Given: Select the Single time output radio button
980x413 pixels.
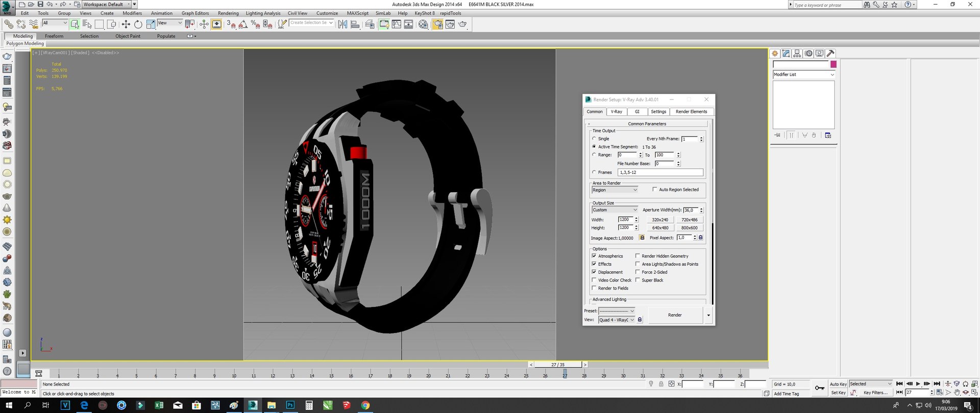Looking at the screenshot, I should click(594, 139).
